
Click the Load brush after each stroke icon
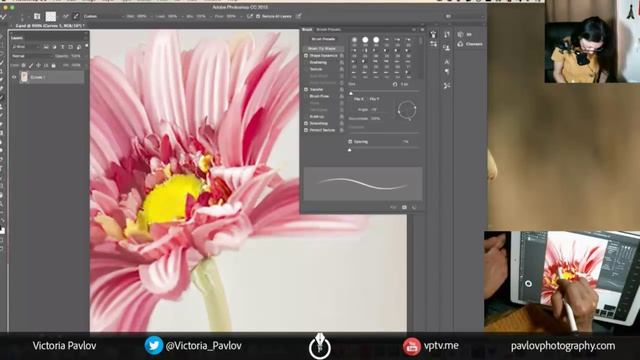click(65, 16)
